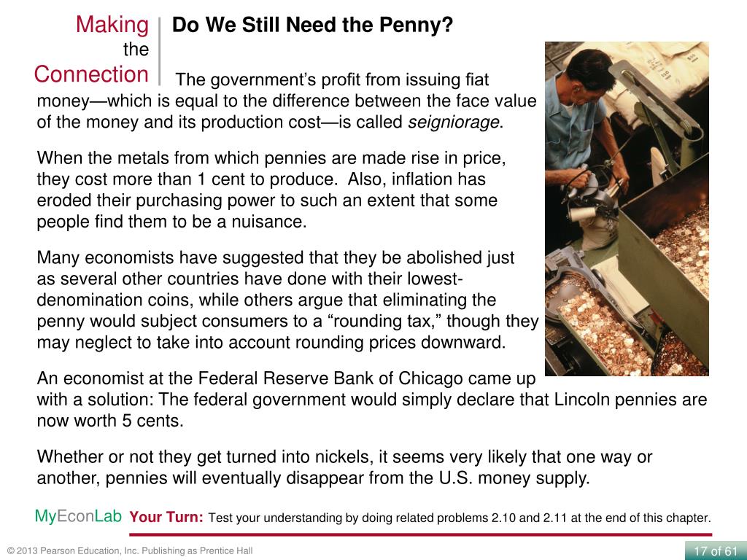Image resolution: width=747 pixels, height=560 pixels.
Task: Click the 'Your Turn:' label
Action: pos(166,517)
